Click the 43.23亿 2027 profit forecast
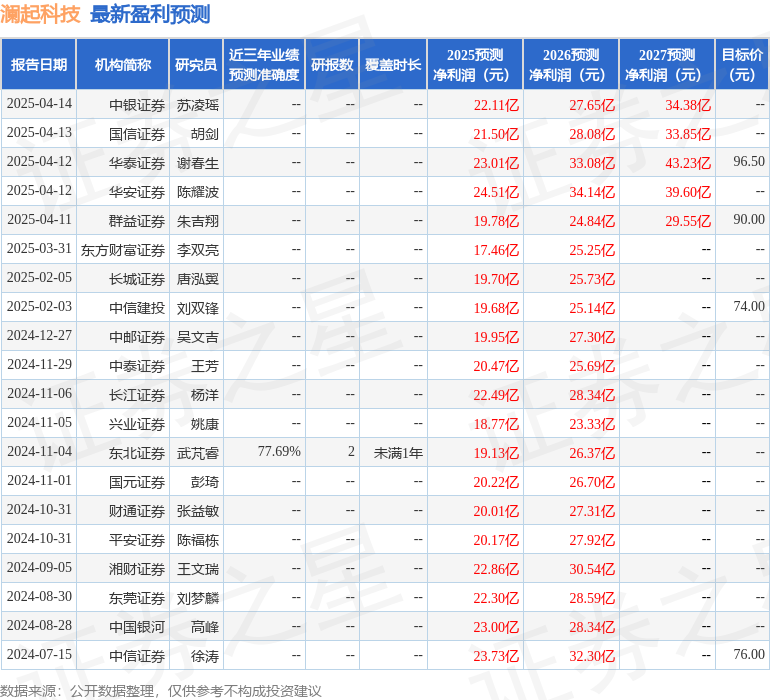Viewport: 770px width, 700px height. coord(688,163)
